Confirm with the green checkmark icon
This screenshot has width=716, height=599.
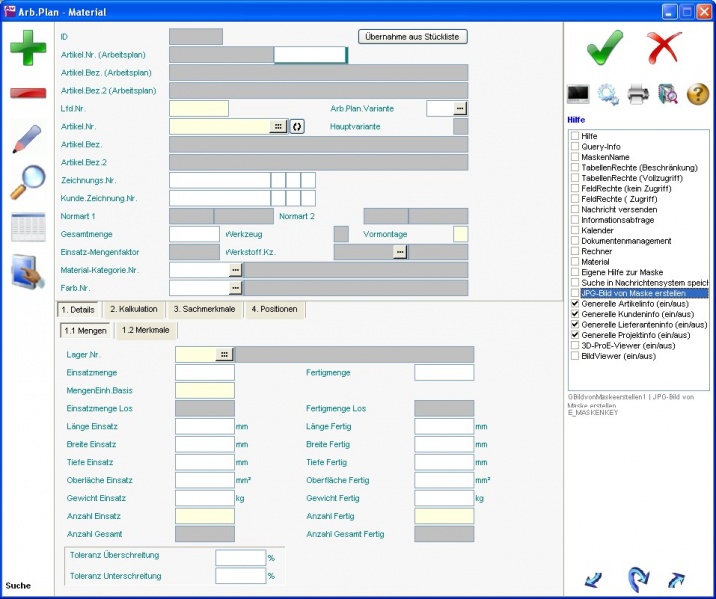[604, 47]
